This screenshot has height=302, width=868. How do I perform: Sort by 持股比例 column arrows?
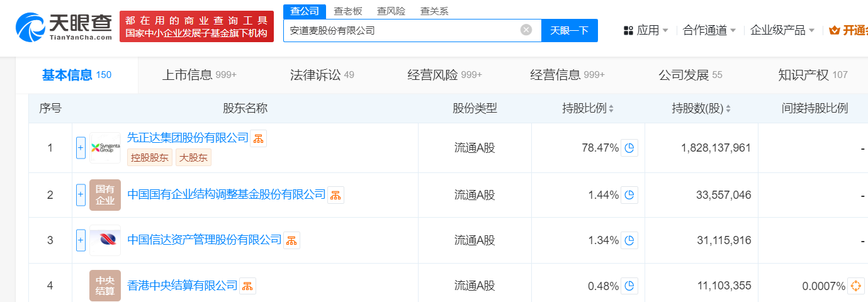tap(611, 109)
